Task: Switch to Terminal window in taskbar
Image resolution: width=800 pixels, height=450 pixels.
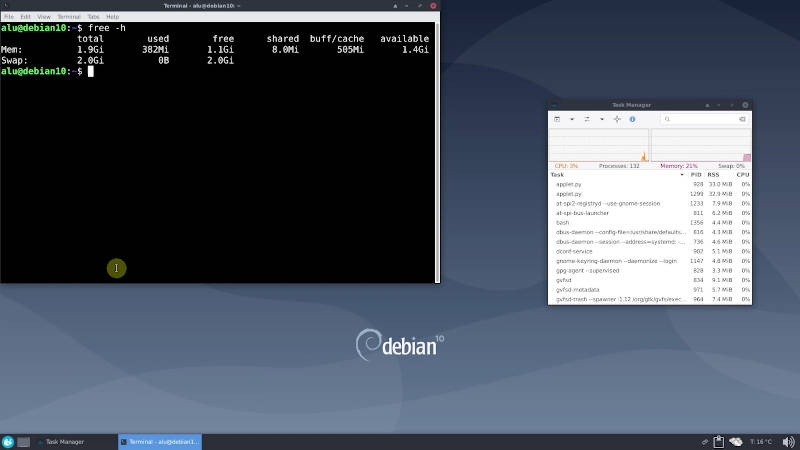Action: point(160,442)
